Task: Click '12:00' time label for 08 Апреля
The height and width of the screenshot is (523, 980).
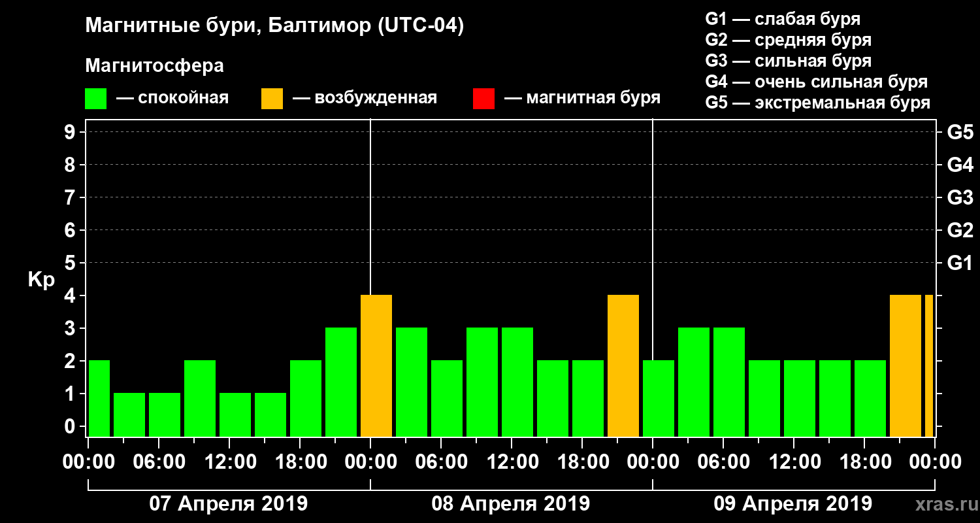Action: (512, 462)
